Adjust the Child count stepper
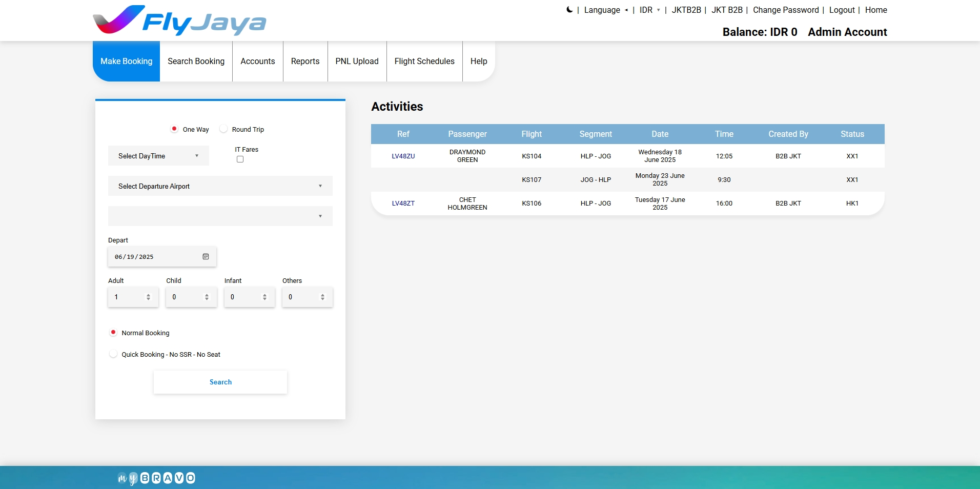The width and height of the screenshot is (980, 489). coord(207,297)
